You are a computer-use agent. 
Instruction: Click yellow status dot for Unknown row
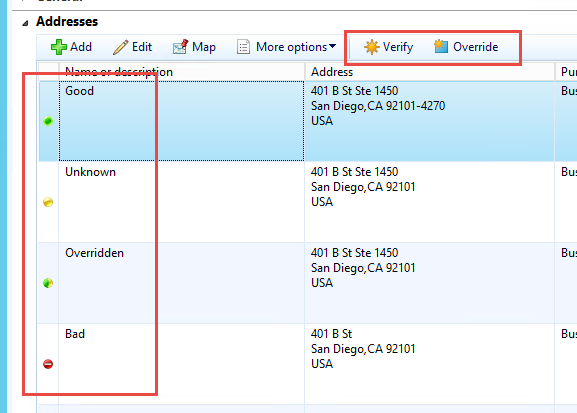coord(48,202)
